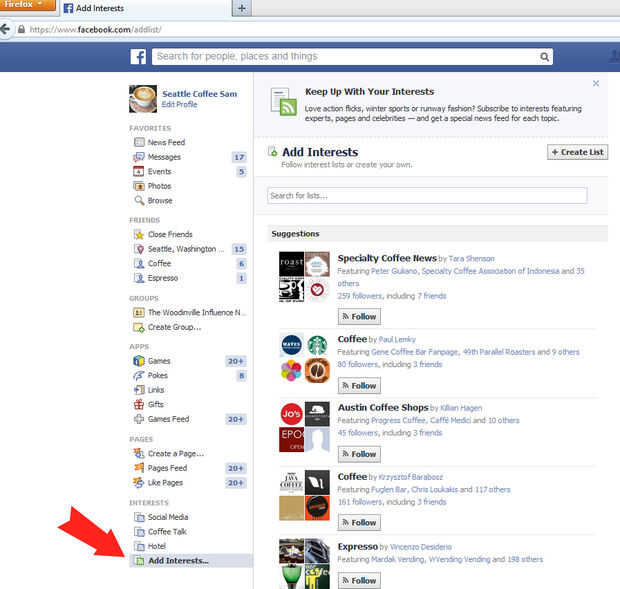620x589 pixels.
Task: Follow the Austin Coffee Shops list
Action: (359, 454)
